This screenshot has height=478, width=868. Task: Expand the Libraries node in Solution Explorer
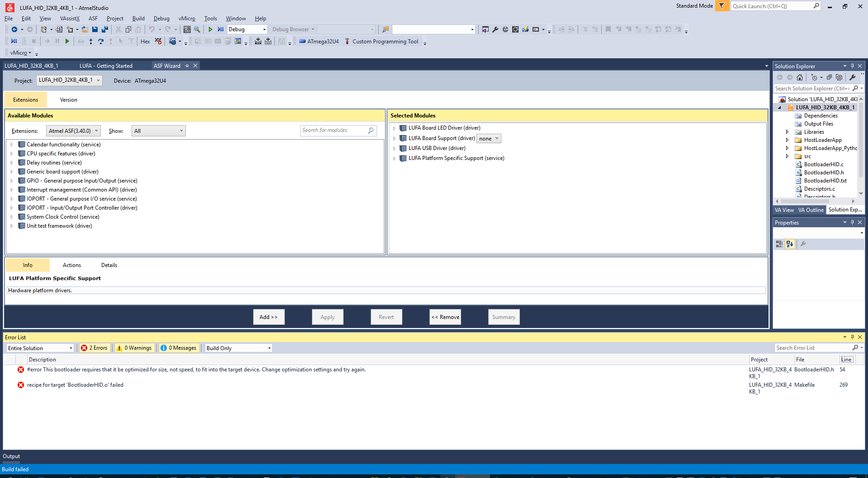pos(787,132)
